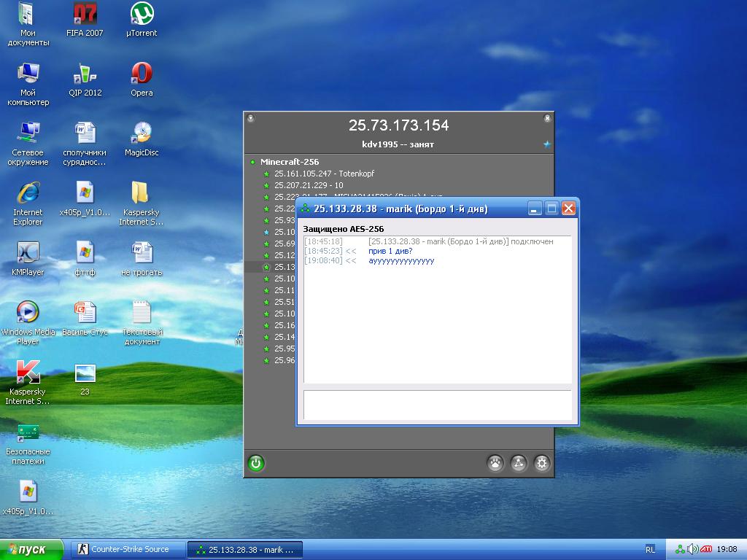This screenshot has width=747, height=560.
Task: Close the marik chat window
Action: (x=568, y=208)
